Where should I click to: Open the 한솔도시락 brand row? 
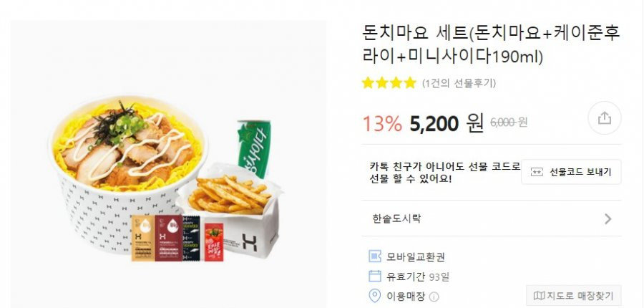coord(491,218)
